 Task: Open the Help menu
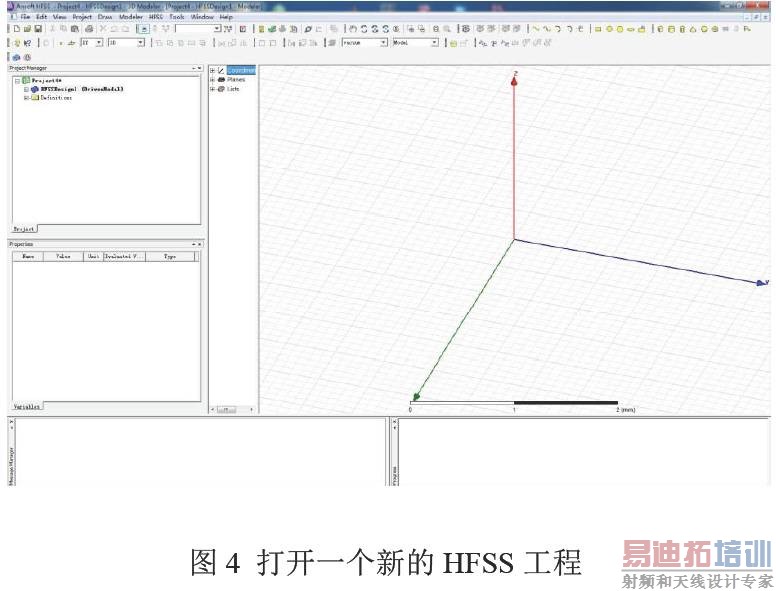(x=226, y=17)
